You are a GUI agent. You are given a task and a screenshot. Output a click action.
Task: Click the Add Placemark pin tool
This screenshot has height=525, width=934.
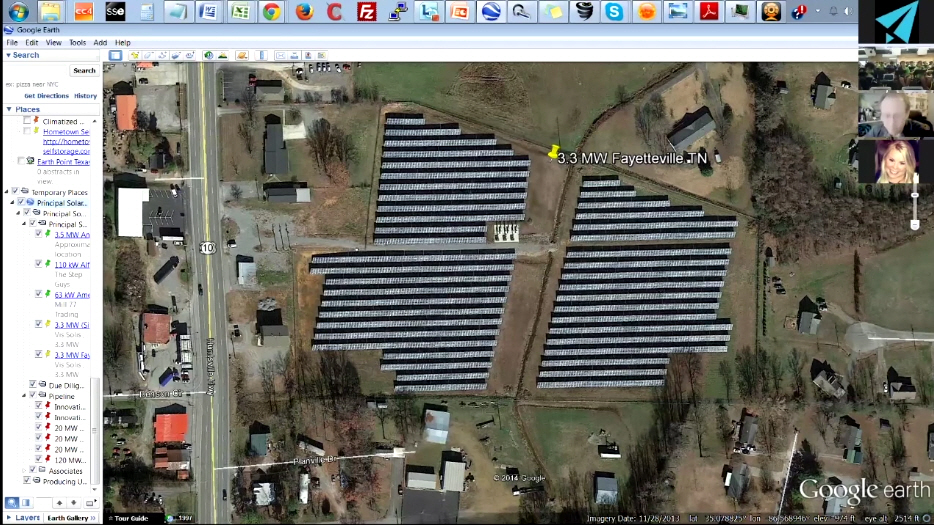tap(135, 55)
